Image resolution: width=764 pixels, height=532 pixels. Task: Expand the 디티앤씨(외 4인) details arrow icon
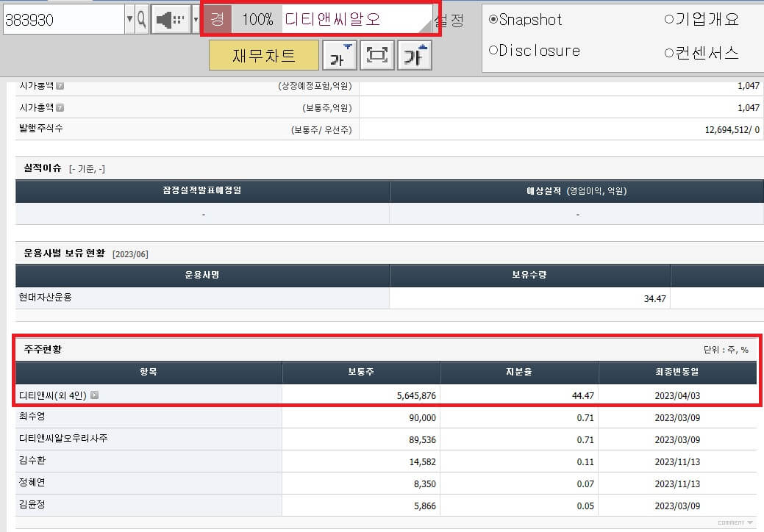click(x=95, y=395)
